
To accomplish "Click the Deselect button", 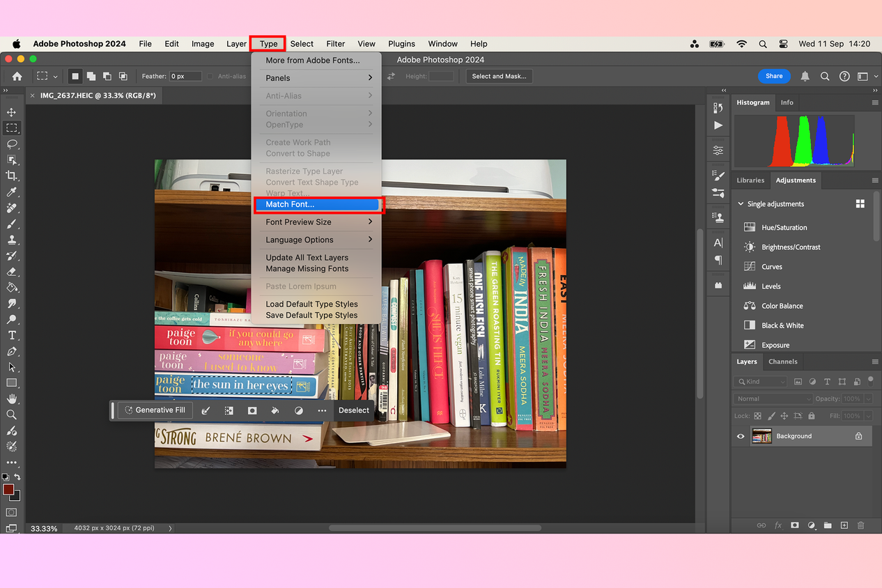I will [x=354, y=410].
